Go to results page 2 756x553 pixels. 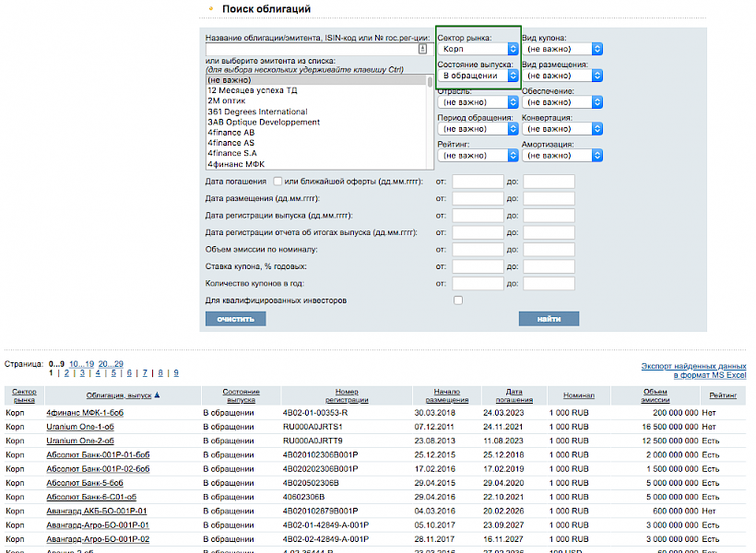coord(66,372)
